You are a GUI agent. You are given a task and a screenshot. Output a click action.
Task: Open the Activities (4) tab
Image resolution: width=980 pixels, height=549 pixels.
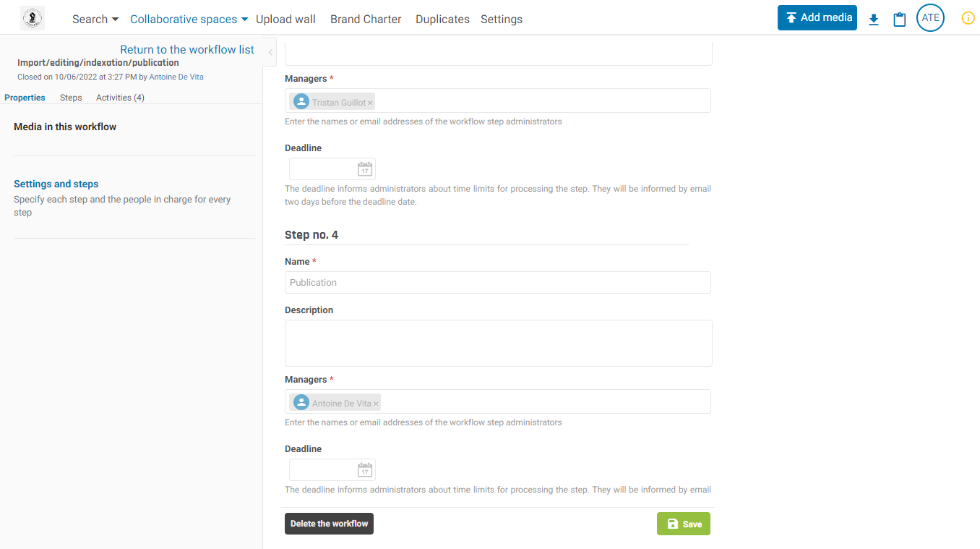click(120, 98)
